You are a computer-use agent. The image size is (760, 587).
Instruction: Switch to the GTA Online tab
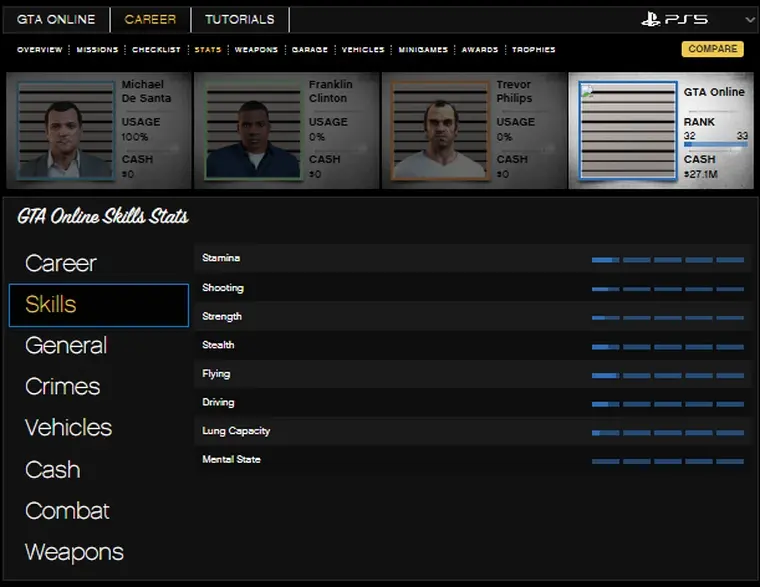(x=56, y=19)
